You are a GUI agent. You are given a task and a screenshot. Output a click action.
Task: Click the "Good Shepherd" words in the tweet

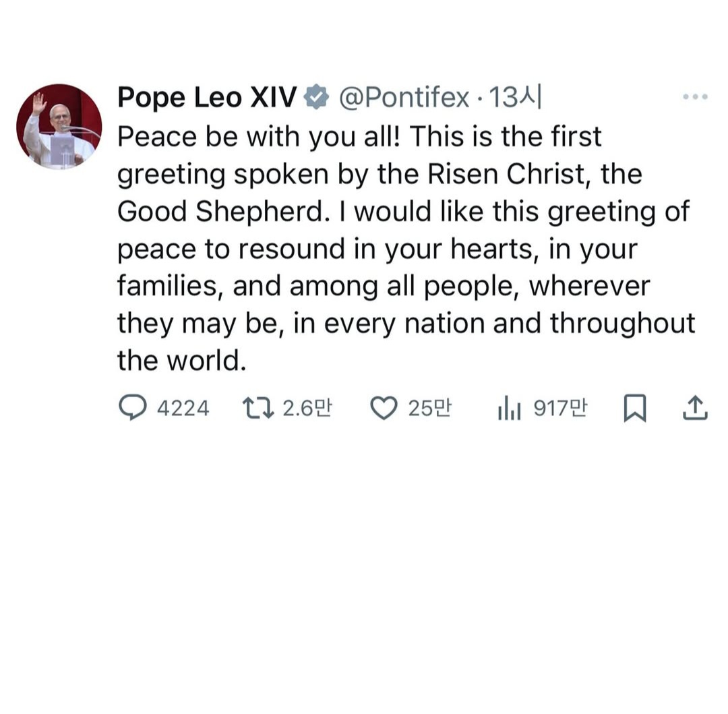click(220, 212)
